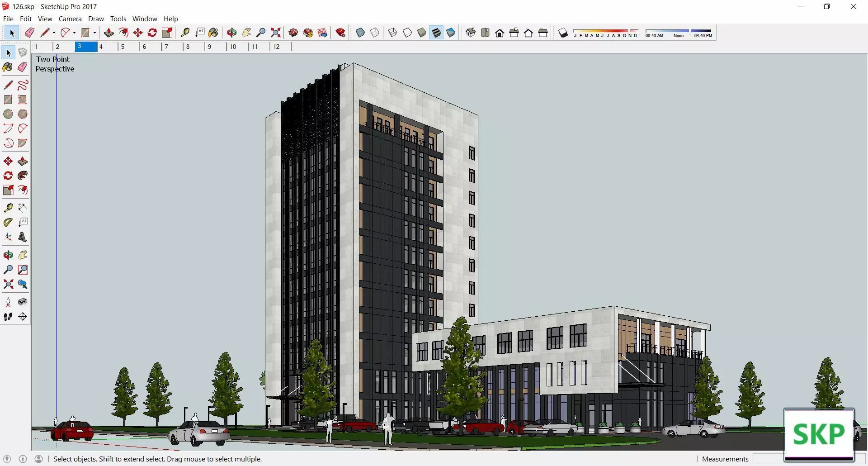This screenshot has height=466, width=868.
Task: Toggle shadows on or off
Action: pyautogui.click(x=563, y=33)
